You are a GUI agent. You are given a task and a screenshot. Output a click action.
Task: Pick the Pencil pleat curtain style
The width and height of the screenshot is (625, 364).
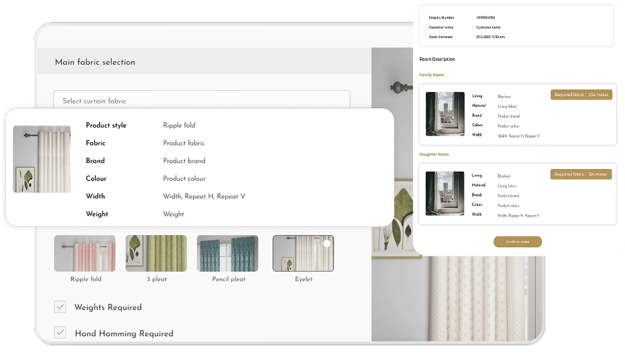click(227, 253)
